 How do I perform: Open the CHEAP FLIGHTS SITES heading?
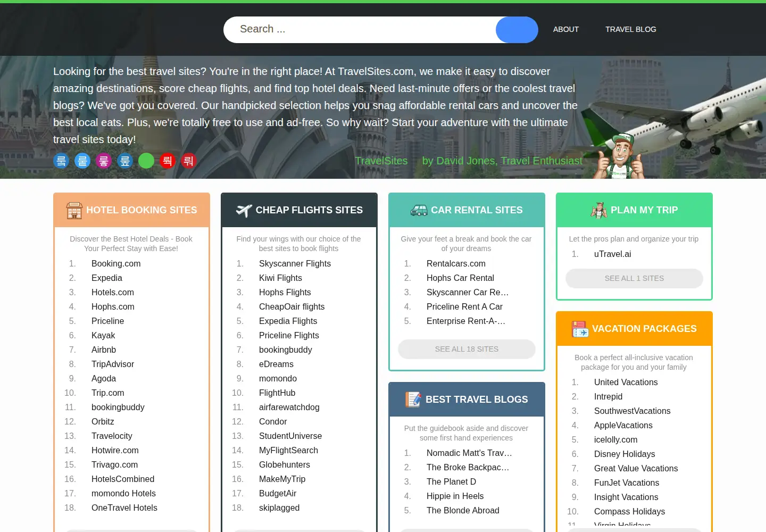click(309, 210)
